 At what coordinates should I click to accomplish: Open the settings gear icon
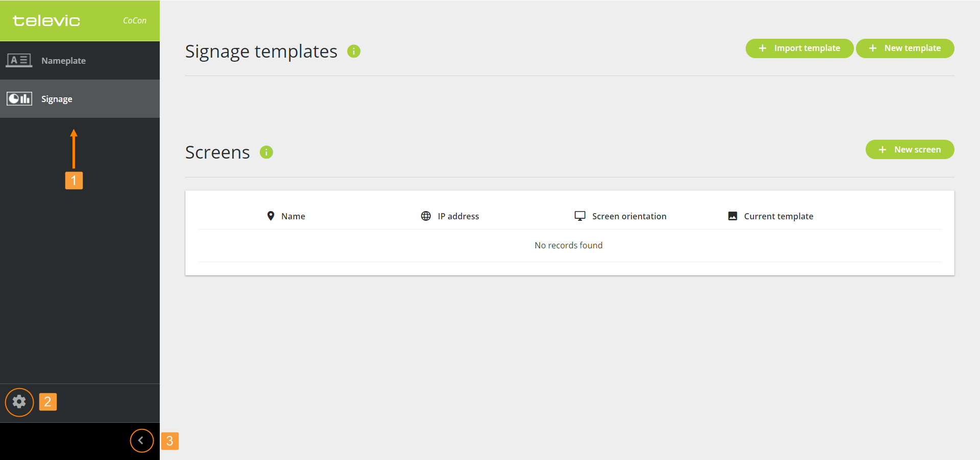click(19, 402)
